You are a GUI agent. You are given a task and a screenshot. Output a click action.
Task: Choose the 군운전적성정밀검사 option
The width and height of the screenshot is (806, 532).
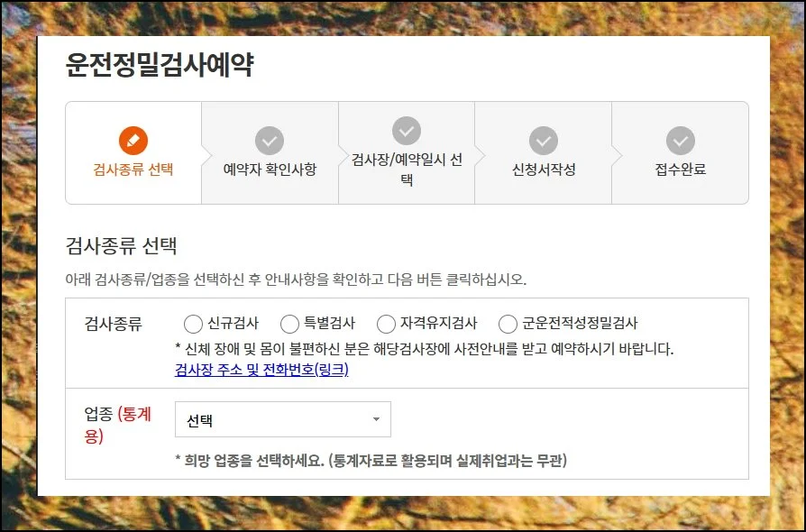(x=507, y=325)
